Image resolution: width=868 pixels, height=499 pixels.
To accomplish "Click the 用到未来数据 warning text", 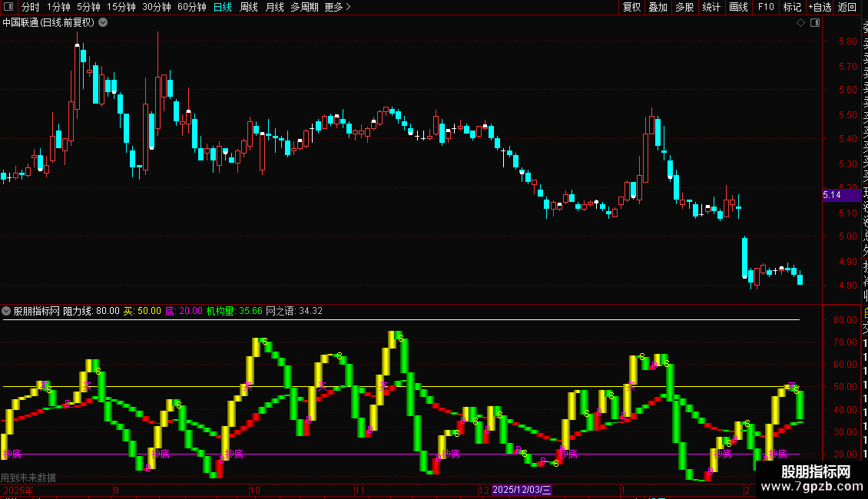I will (x=28, y=478).
